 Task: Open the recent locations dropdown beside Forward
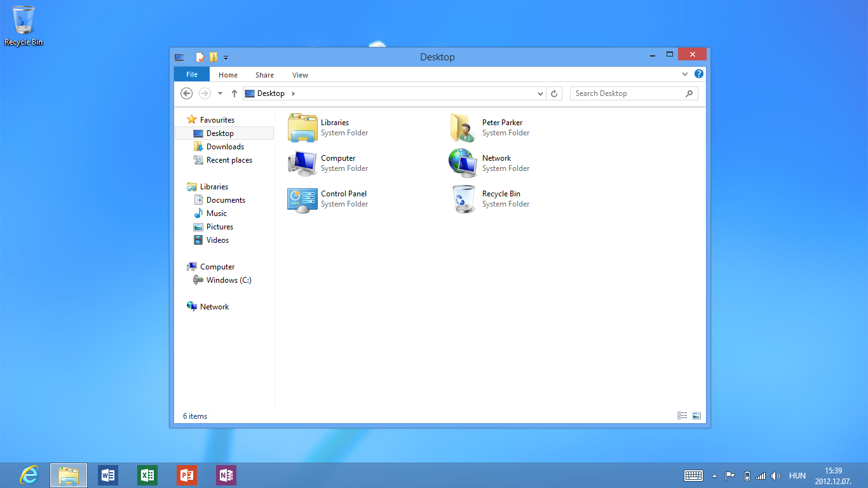click(220, 93)
